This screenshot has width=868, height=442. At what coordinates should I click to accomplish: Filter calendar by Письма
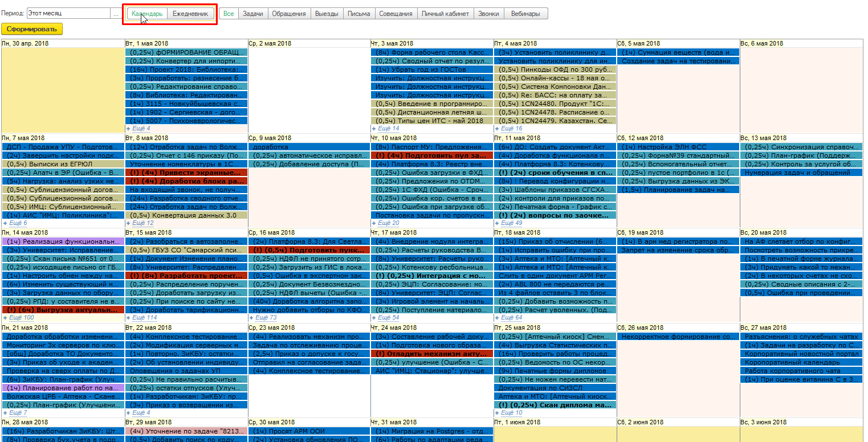[x=358, y=14]
